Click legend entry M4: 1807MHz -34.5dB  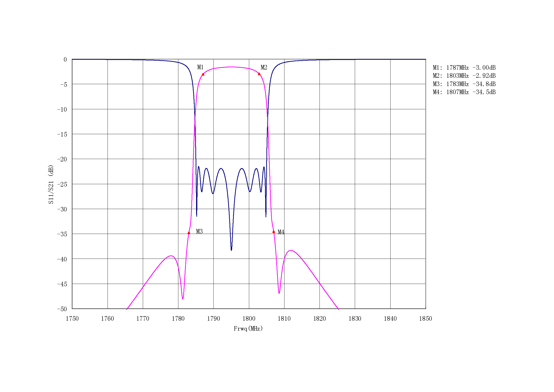(464, 92)
